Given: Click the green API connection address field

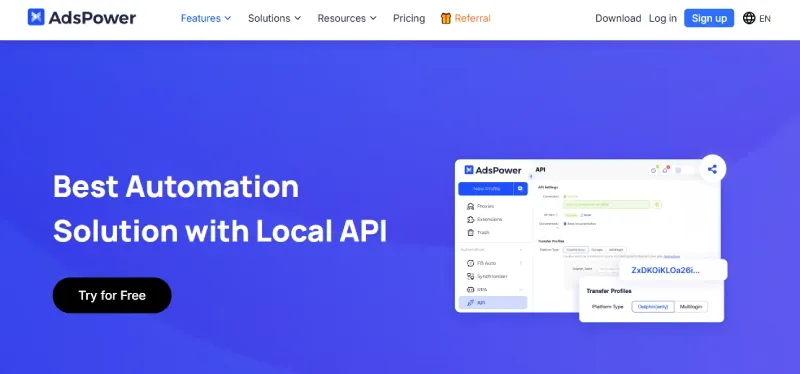Looking at the screenshot, I should click(607, 205).
